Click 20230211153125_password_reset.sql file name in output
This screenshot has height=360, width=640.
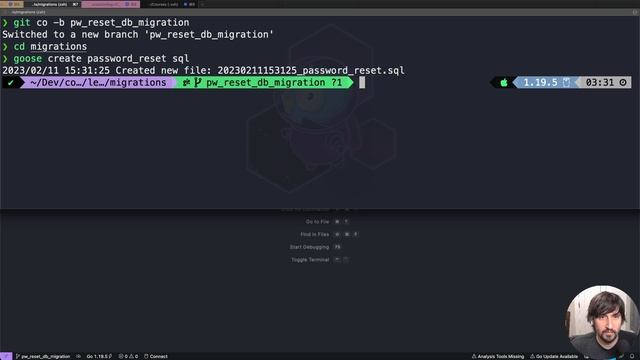click(x=311, y=70)
